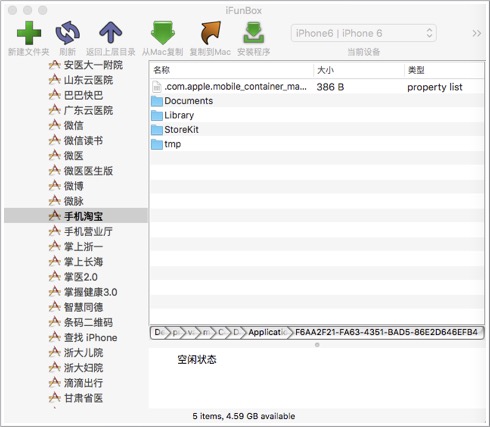Select the .com.apple.mobile_container file row
Viewport: 490px width, 427px height.
(x=317, y=87)
